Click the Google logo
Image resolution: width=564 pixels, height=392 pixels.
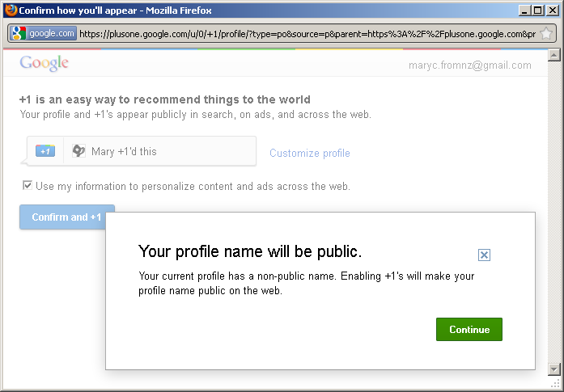click(44, 63)
